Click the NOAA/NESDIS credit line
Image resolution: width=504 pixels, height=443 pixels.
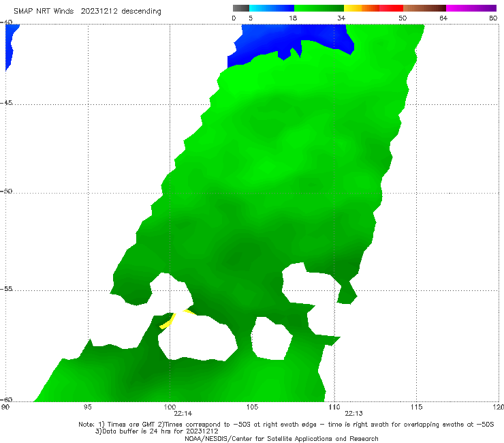pos(281,439)
